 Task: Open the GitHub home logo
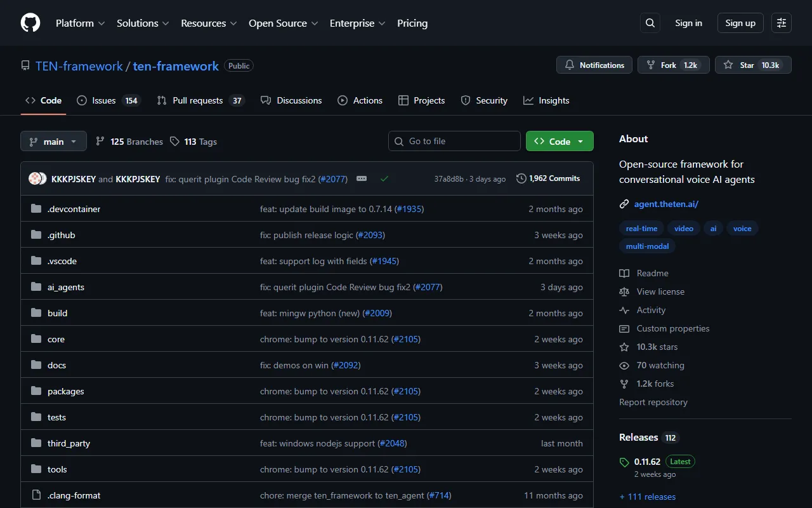pos(30,23)
